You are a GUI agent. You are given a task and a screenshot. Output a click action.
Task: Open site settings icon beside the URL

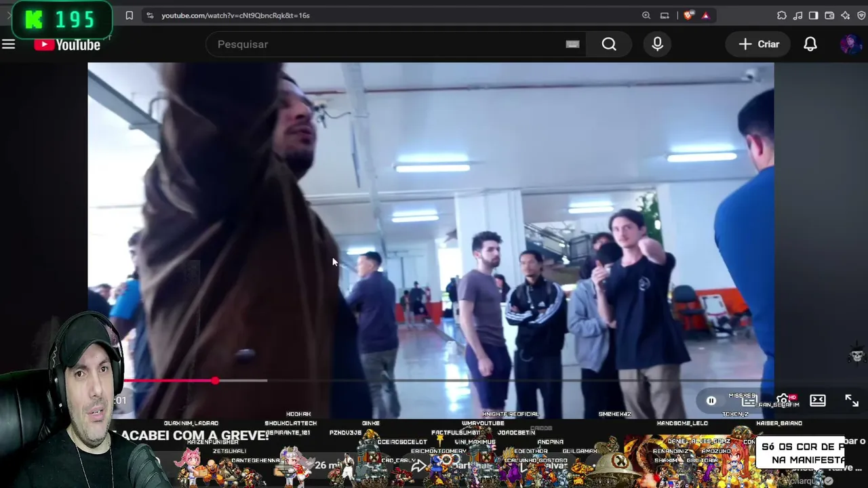point(150,16)
